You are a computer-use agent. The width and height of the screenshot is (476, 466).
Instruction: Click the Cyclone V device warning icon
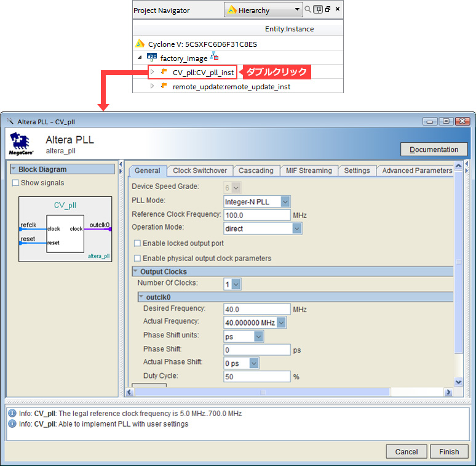click(140, 44)
